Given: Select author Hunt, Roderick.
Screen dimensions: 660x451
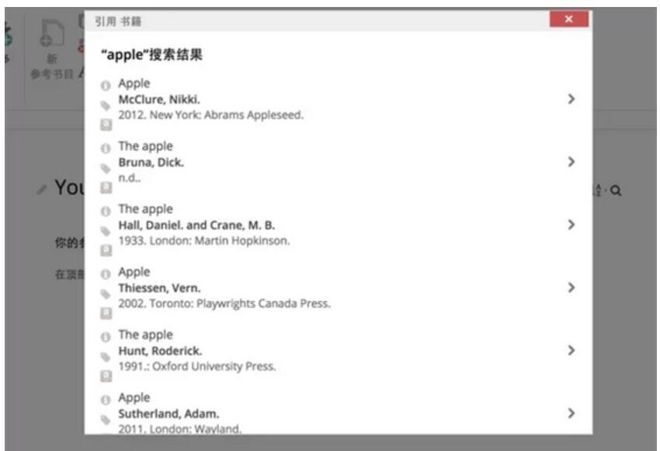Looking at the screenshot, I should [160, 351].
